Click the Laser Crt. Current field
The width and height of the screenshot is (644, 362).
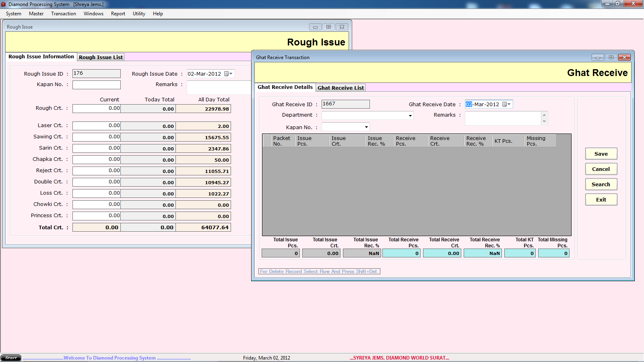click(97, 125)
